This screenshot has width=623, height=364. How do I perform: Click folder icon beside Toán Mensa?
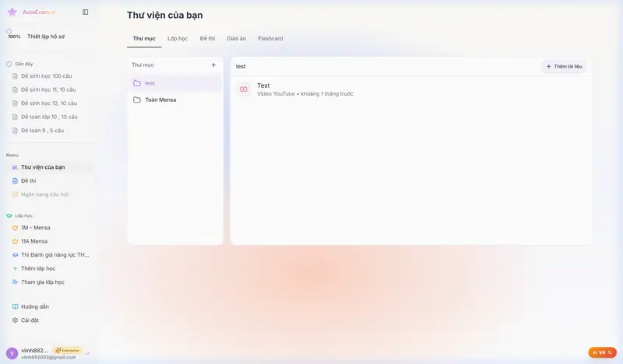[x=137, y=100]
